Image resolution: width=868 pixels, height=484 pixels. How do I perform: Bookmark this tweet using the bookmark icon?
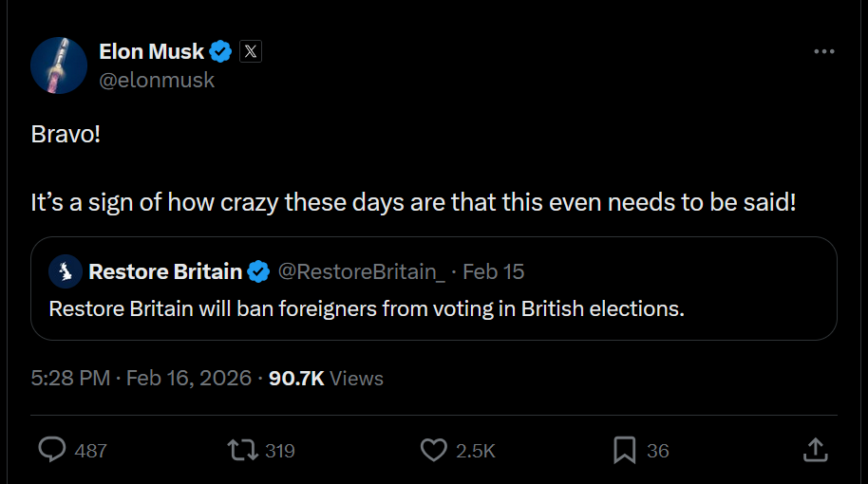(x=624, y=450)
